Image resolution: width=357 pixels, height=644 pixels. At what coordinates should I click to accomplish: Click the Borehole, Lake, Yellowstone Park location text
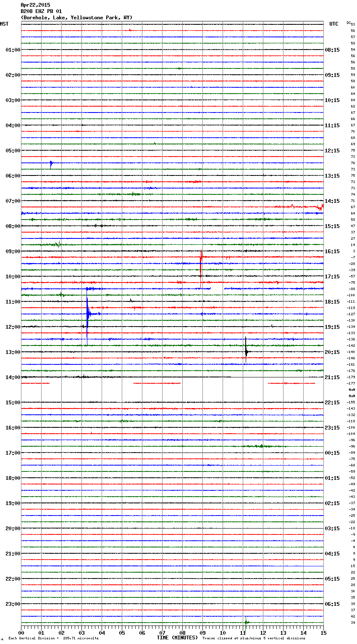76,18
